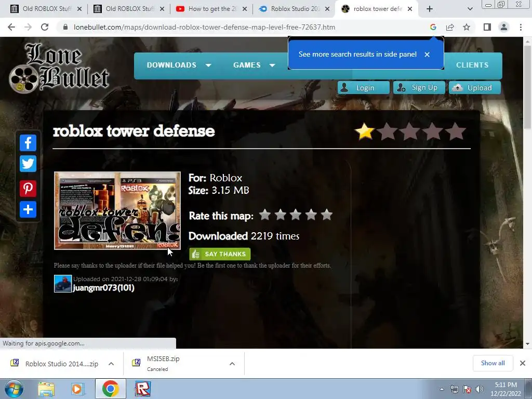This screenshot has height=399, width=532.
Task: Click the Lone Bullet site logo
Action: coord(59,68)
